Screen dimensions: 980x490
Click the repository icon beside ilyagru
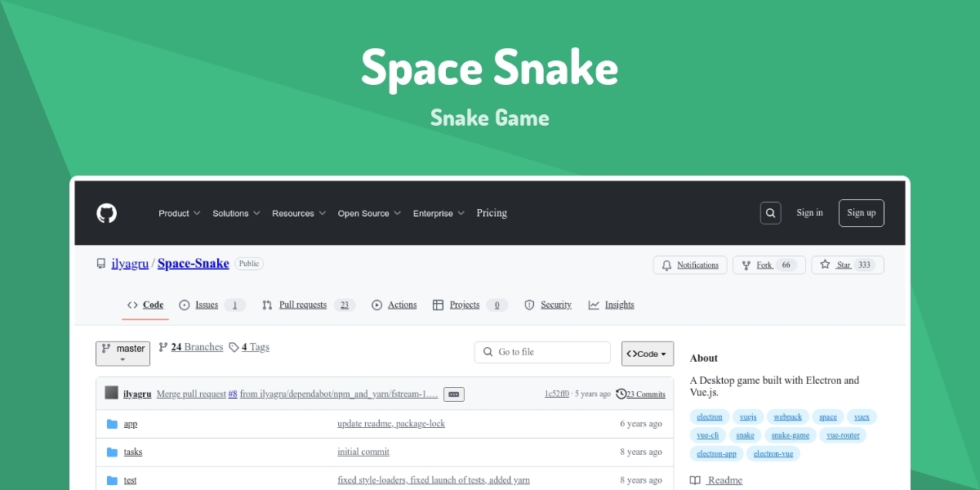[100, 263]
